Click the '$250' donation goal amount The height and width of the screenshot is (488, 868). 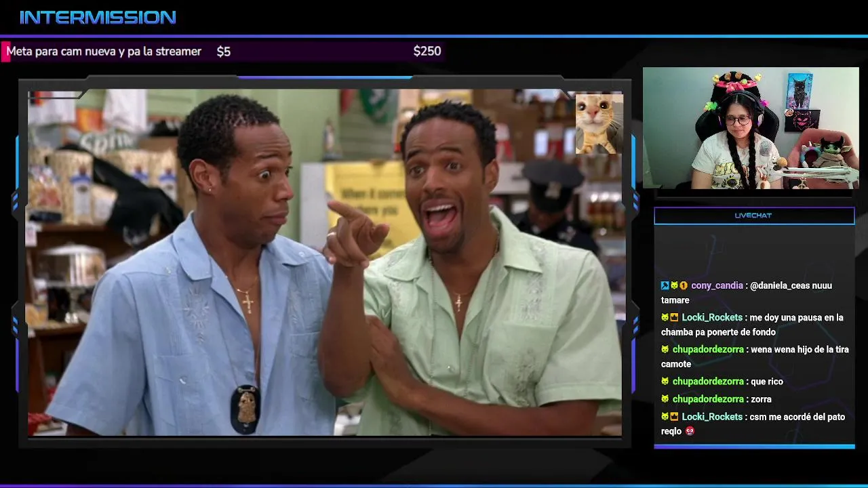pos(427,51)
